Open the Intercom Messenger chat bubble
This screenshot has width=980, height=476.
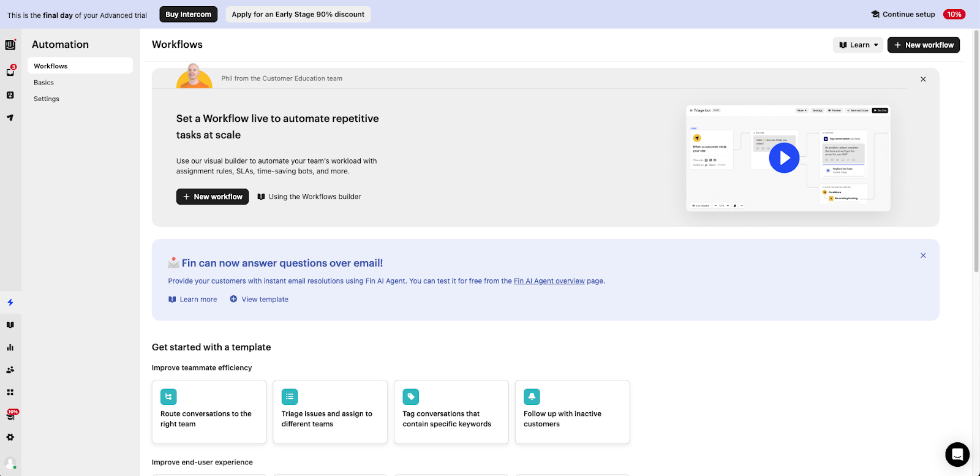coord(957,455)
